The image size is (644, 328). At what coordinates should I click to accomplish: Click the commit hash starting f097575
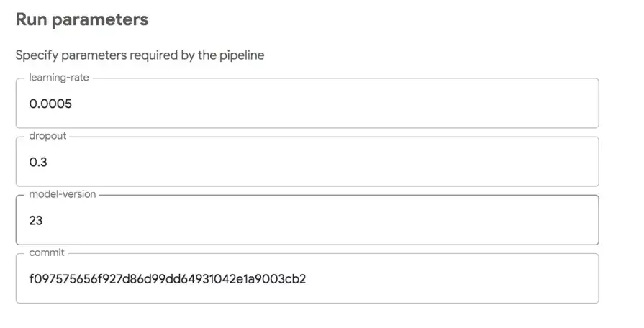tap(167, 279)
